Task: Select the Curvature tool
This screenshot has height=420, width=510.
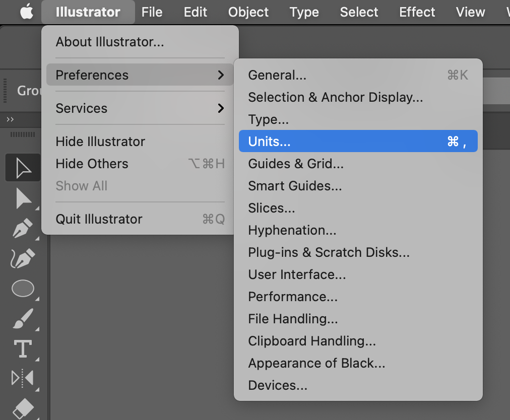Action: coord(23,258)
